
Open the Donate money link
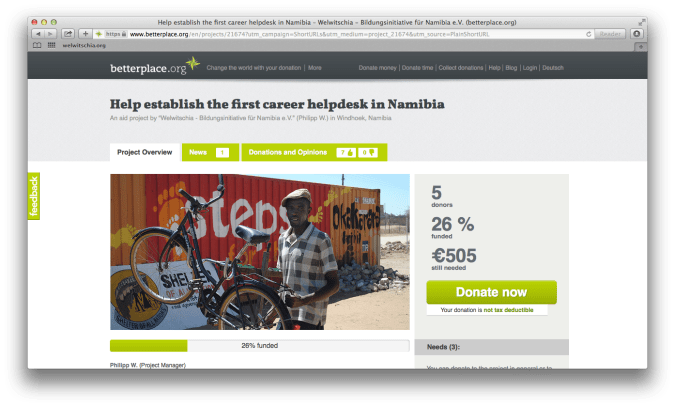click(x=378, y=68)
